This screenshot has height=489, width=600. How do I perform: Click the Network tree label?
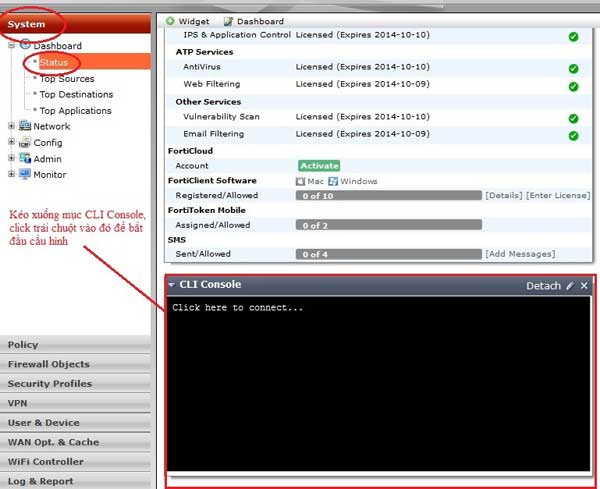click(52, 126)
